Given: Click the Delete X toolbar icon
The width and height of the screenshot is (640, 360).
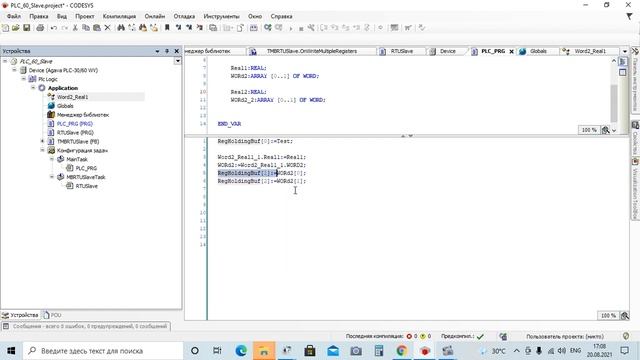Looking at the screenshot, I should point(107,28).
